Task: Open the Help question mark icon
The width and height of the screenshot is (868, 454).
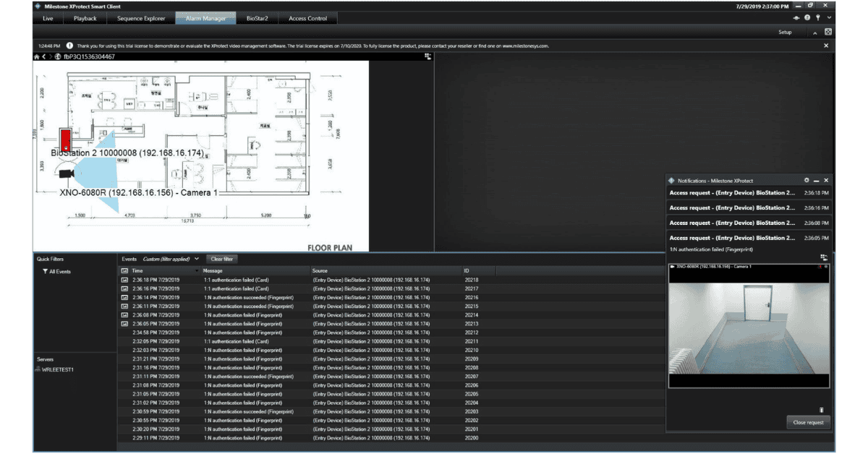Action: [807, 18]
